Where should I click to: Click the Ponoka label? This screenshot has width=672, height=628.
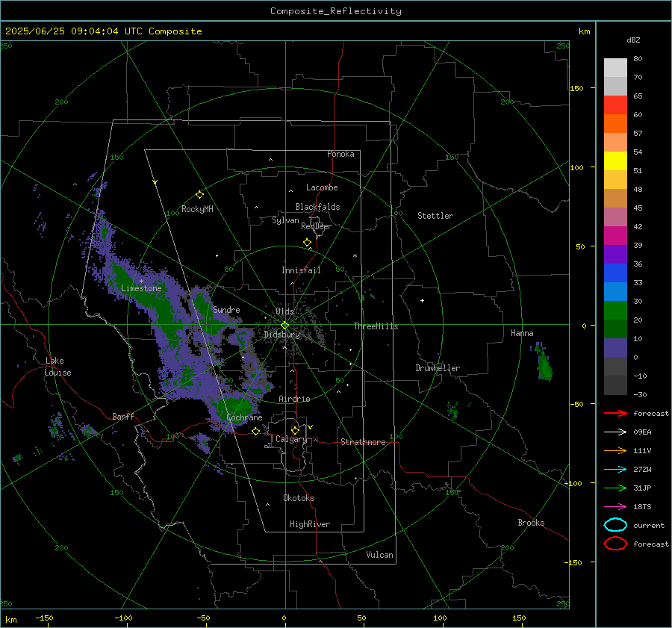(x=340, y=154)
